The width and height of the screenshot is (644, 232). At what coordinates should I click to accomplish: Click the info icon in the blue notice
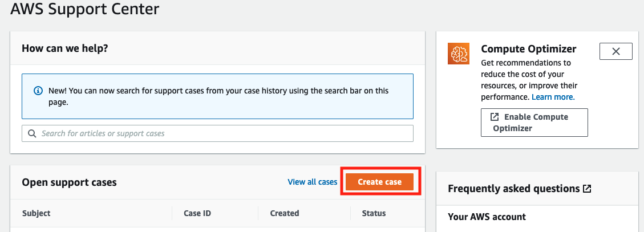coord(38,91)
